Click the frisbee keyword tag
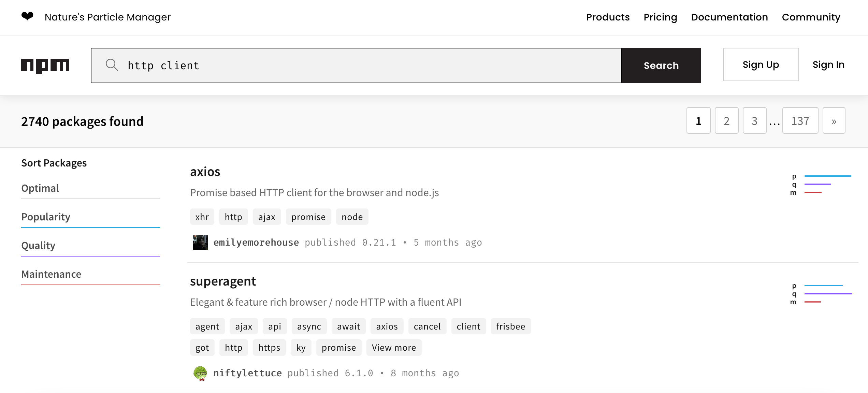The width and height of the screenshot is (868, 393). [x=511, y=326]
